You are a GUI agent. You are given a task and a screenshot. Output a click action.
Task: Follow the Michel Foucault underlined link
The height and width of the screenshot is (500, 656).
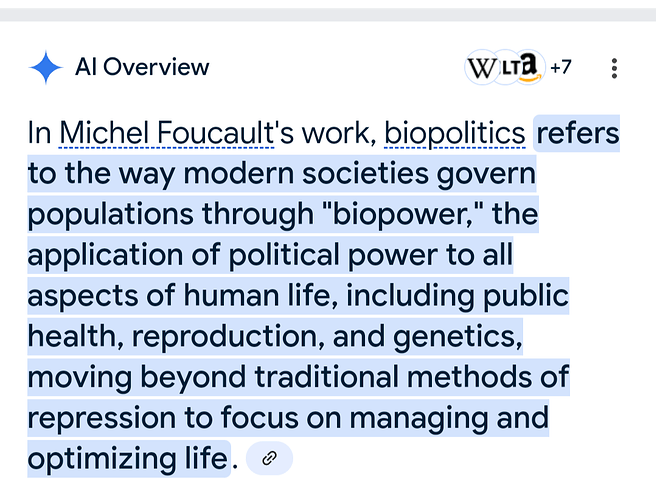pos(167,133)
